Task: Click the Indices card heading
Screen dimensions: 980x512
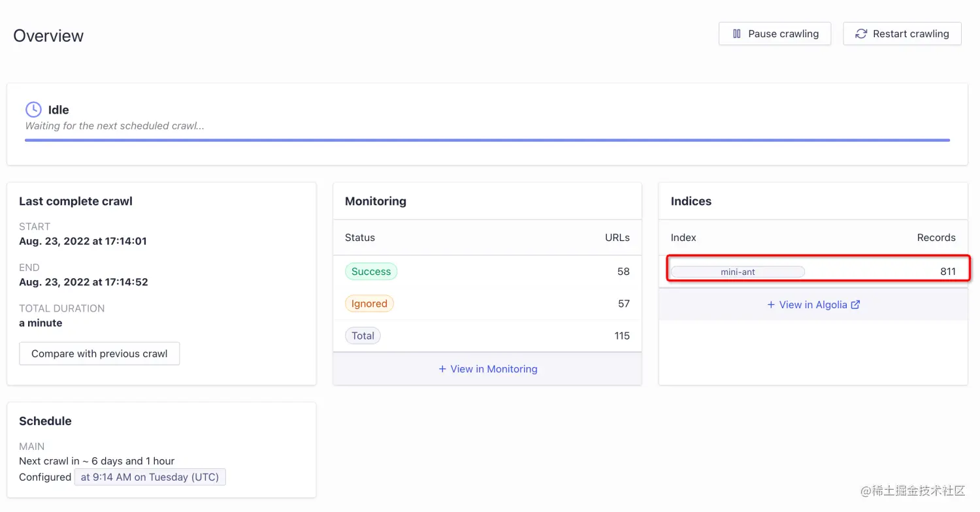Action: (x=691, y=201)
